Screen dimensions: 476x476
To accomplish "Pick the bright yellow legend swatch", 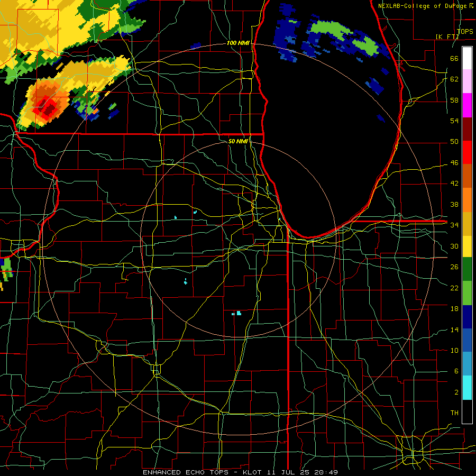I will click(467, 246).
